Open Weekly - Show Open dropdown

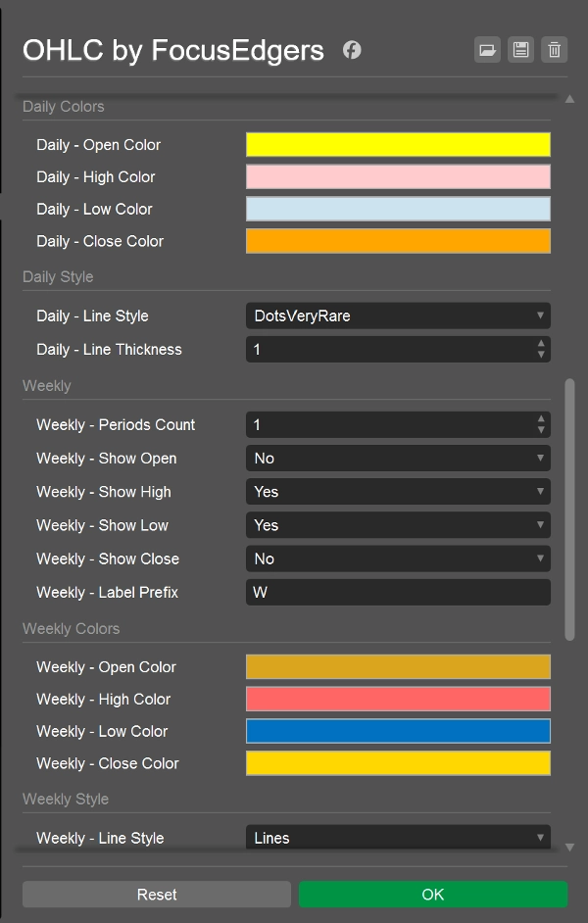tap(398, 458)
